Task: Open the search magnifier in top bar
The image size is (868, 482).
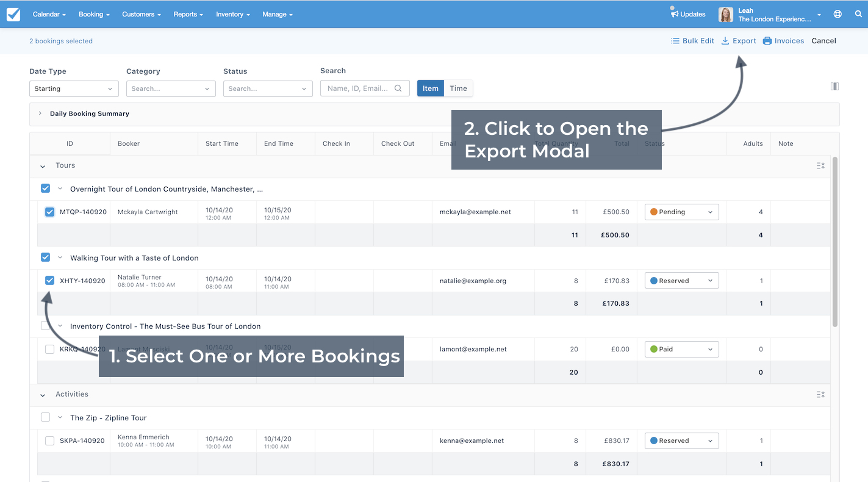Action: click(x=858, y=14)
